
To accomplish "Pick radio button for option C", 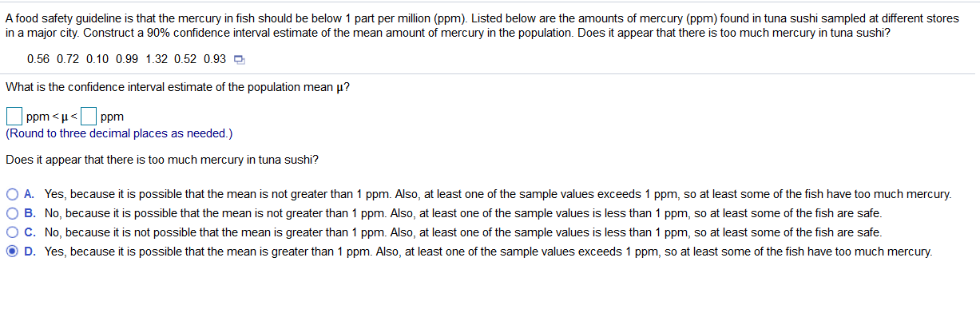I will [14, 232].
